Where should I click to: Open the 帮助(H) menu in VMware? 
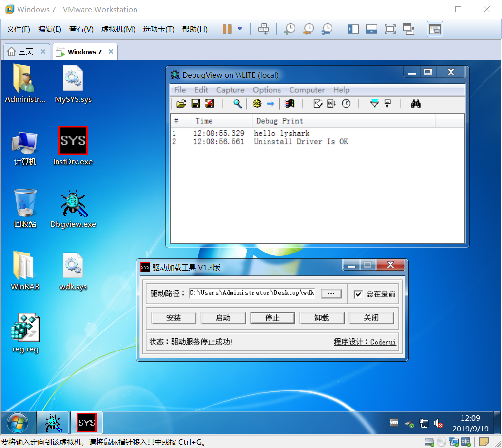pos(194,29)
